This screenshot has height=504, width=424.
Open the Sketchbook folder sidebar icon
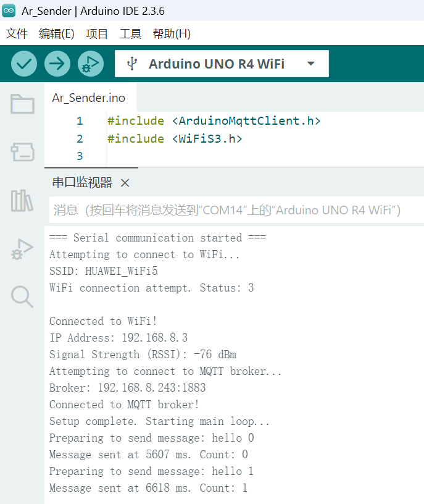click(22, 104)
